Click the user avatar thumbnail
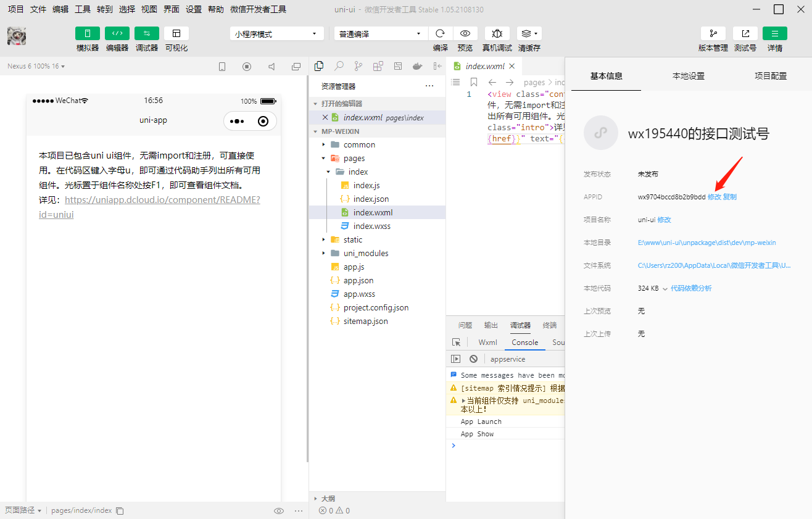The width and height of the screenshot is (812, 519). point(17,36)
